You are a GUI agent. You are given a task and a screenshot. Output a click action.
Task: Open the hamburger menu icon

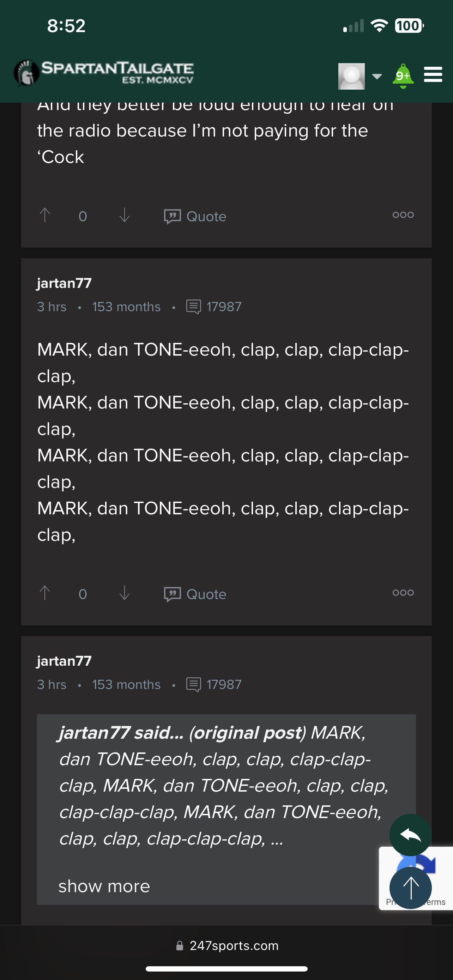pos(433,74)
